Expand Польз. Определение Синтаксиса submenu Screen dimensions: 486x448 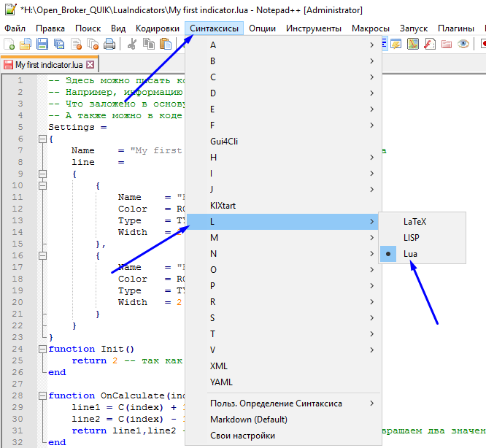pyautogui.click(x=283, y=403)
